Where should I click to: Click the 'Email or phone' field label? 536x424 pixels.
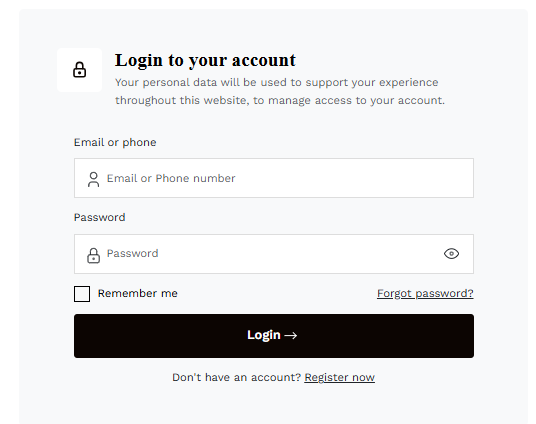pyautogui.click(x=115, y=142)
